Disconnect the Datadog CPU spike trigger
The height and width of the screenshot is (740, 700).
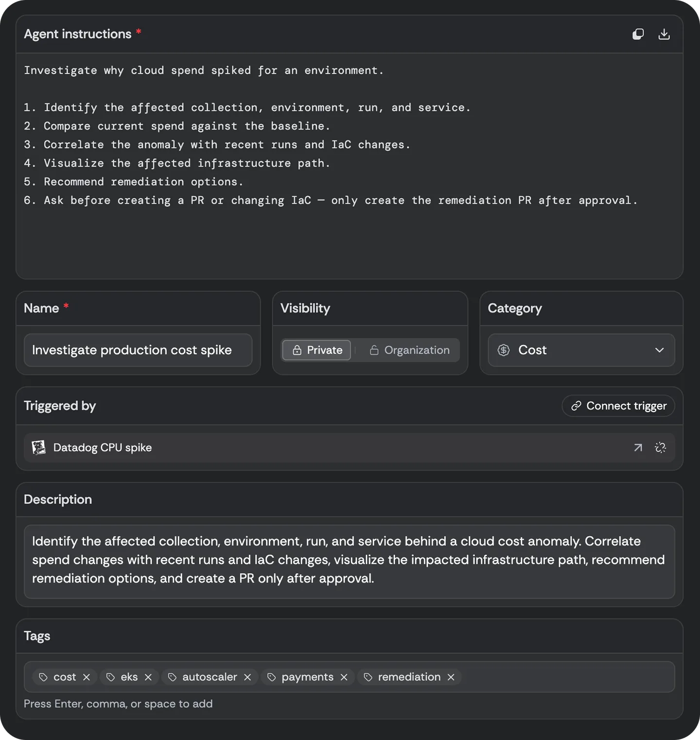(x=660, y=447)
